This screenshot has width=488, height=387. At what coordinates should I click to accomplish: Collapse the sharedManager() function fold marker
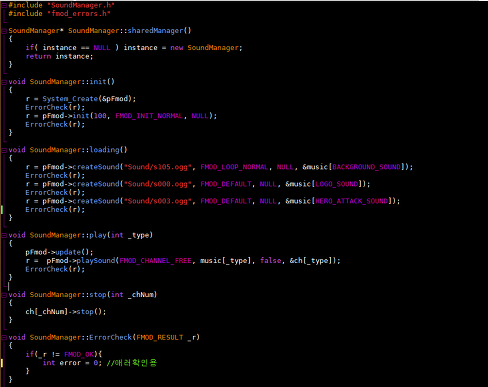click(x=4, y=31)
